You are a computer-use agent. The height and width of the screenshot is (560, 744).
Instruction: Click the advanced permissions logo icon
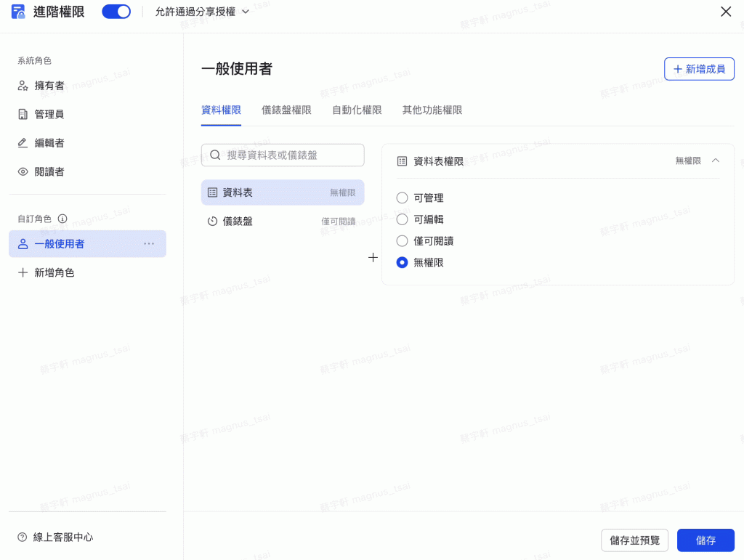coord(18,12)
